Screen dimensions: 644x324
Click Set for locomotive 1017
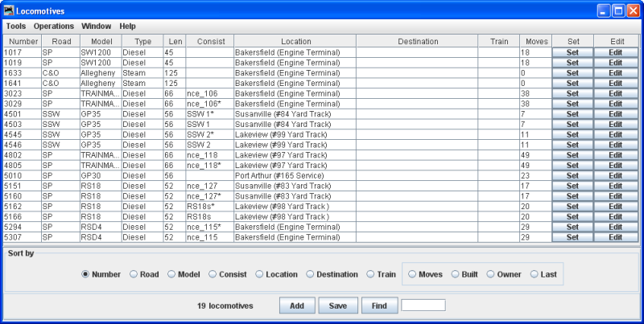point(572,51)
